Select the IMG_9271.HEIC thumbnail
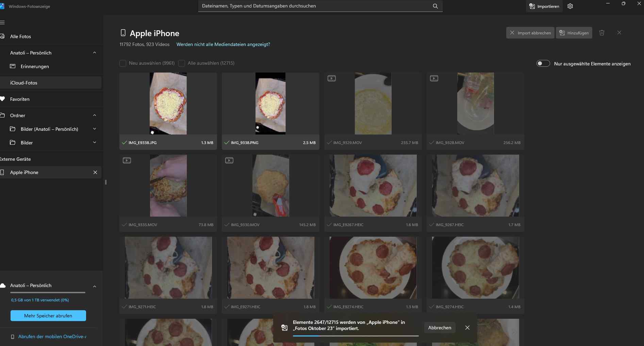644x346 pixels. 168,268
